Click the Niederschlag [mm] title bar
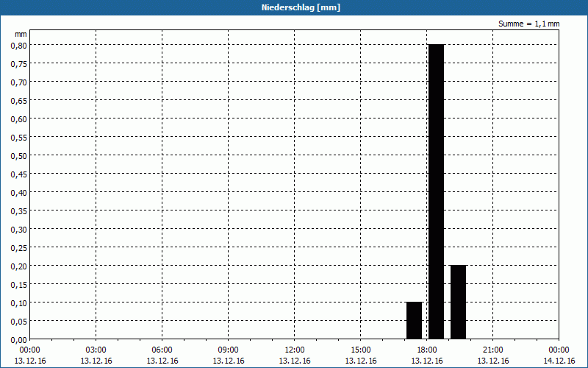This screenshot has width=588, height=368. [294, 7]
